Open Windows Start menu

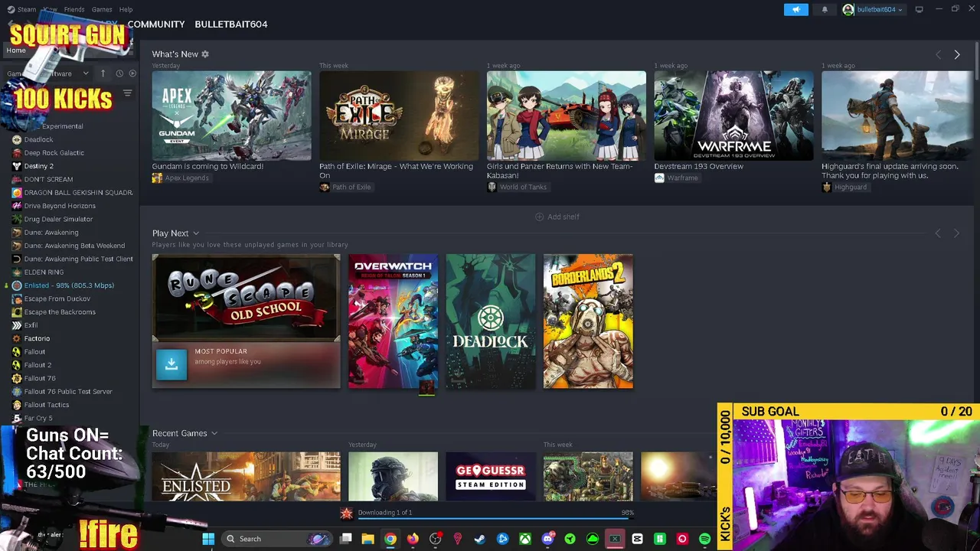(x=208, y=539)
